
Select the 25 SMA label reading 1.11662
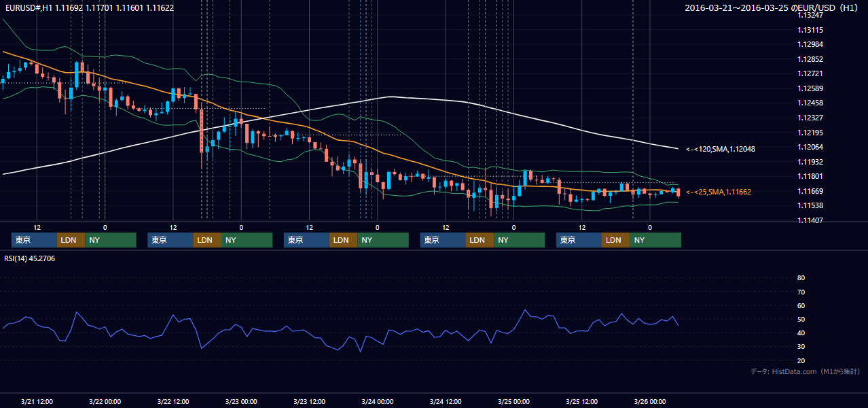pos(719,192)
